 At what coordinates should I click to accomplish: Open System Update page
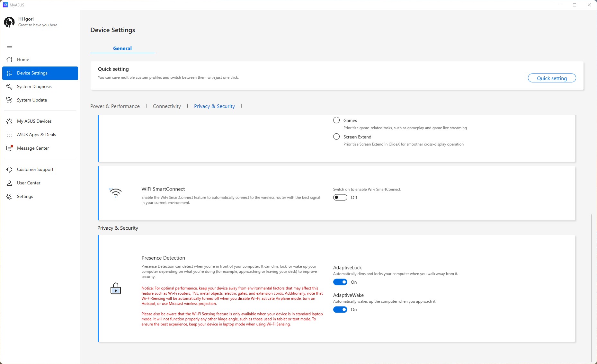(x=40, y=100)
